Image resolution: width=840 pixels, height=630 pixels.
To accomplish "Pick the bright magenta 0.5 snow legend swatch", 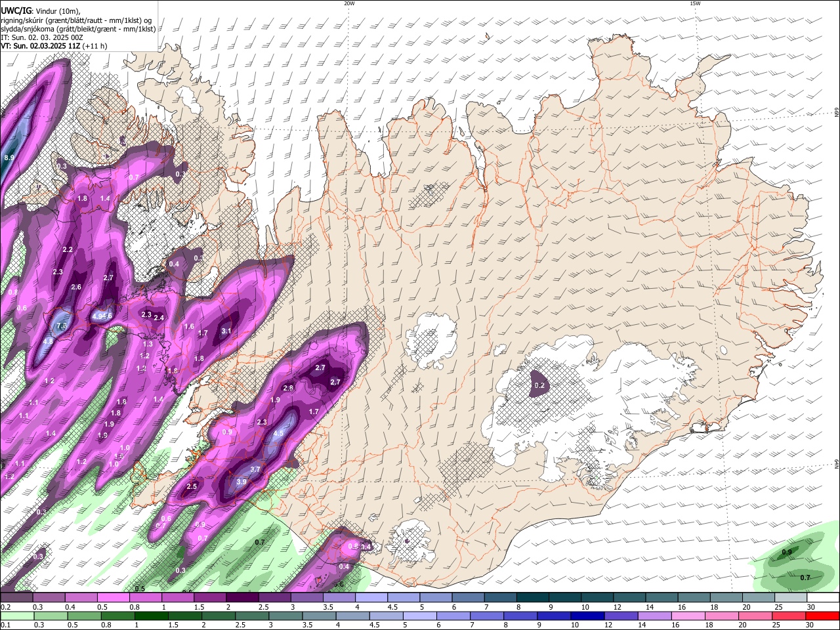I will 113,597.
